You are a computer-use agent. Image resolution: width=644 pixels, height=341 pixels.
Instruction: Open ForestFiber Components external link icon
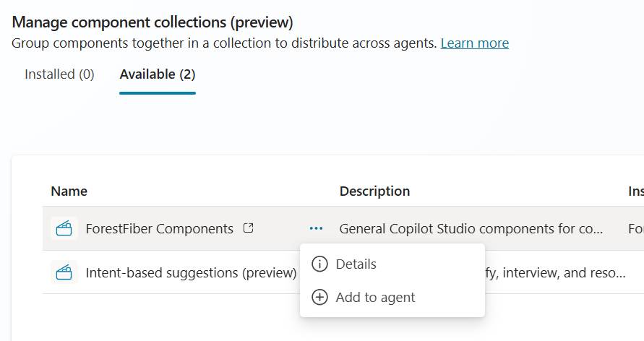[x=248, y=228]
